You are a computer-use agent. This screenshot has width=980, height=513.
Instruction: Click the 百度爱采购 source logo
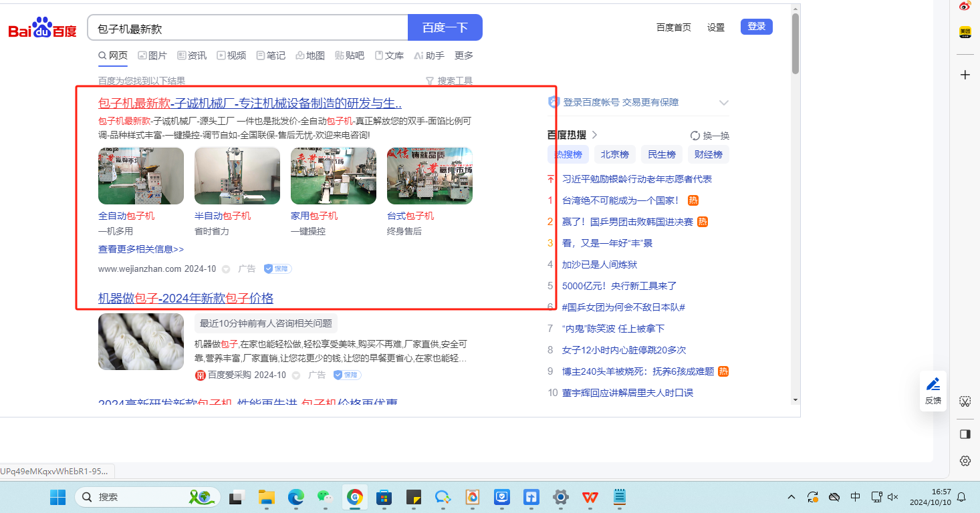pyautogui.click(x=200, y=375)
